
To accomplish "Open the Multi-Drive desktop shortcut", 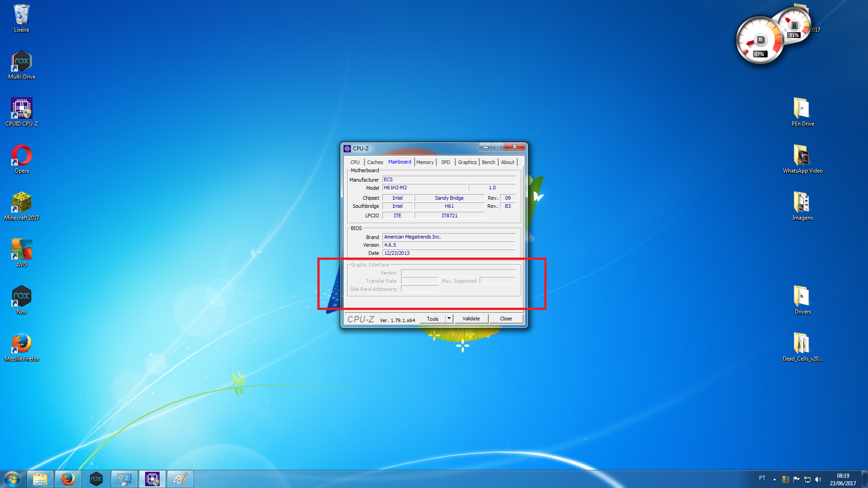I will 21,65.
